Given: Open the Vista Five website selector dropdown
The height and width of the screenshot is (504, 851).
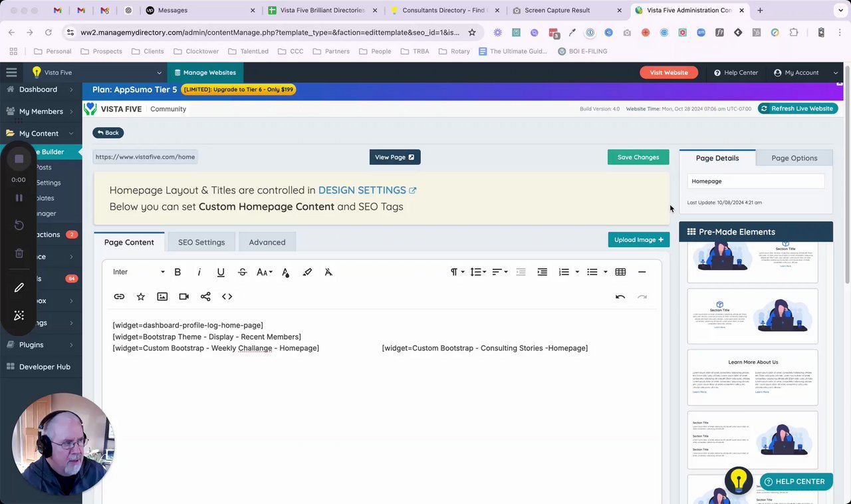Looking at the screenshot, I should pyautogui.click(x=95, y=72).
